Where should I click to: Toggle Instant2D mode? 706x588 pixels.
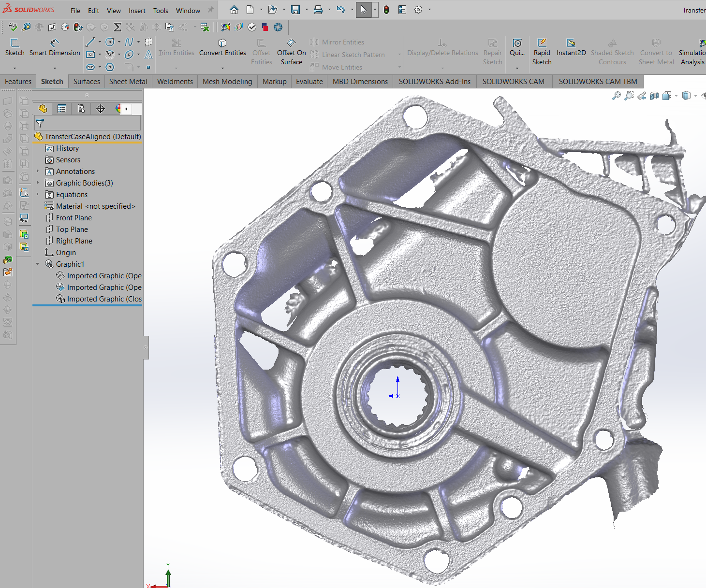571,48
